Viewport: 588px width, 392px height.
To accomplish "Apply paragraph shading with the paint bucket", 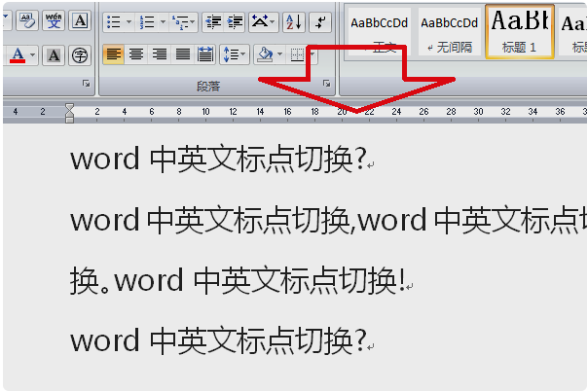I will [265, 54].
